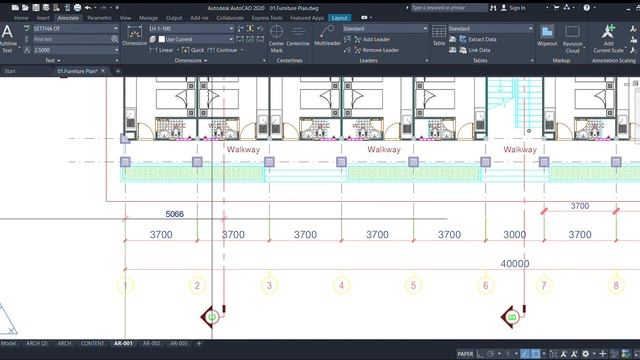Click the Help question mark icon

587,8
